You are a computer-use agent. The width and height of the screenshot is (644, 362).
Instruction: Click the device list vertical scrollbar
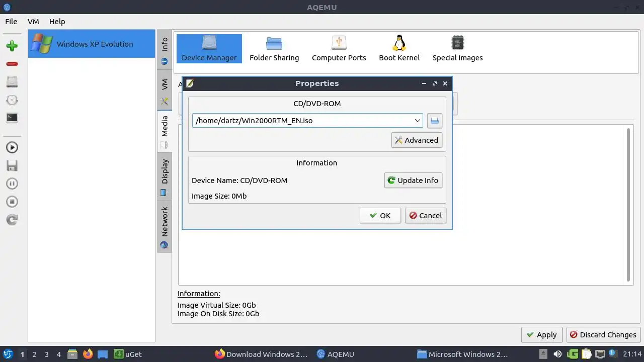(x=628, y=205)
